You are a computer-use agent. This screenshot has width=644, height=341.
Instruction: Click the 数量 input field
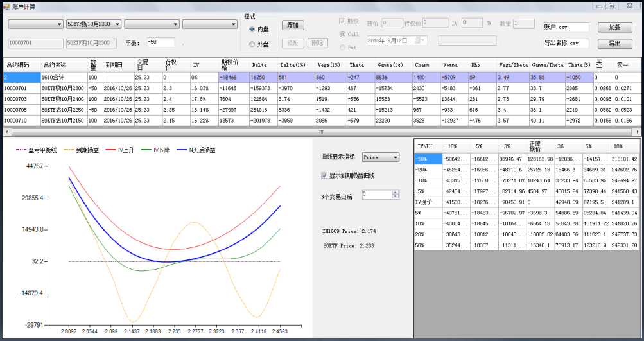click(x=524, y=23)
